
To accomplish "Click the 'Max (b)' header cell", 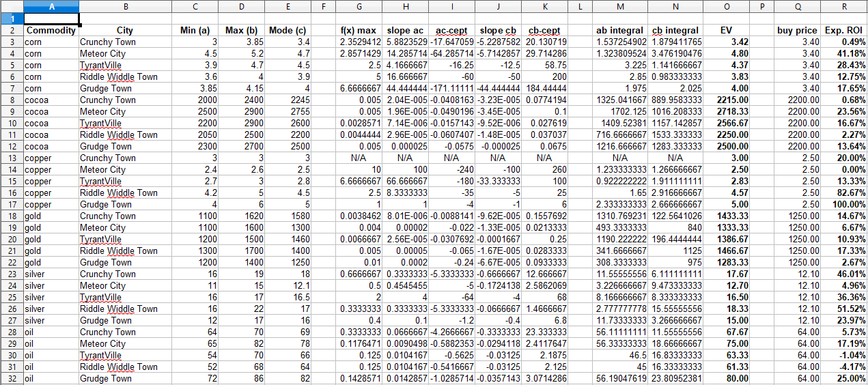I will (242, 30).
